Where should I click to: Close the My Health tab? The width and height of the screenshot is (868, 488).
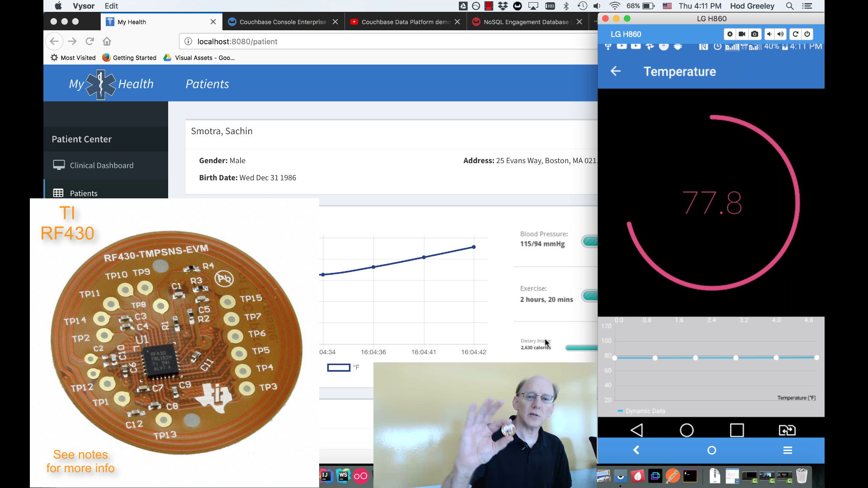click(213, 22)
